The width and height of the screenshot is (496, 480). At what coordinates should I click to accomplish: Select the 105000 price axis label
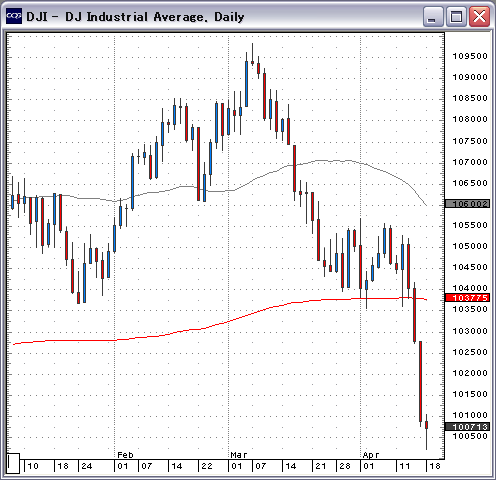(x=470, y=246)
